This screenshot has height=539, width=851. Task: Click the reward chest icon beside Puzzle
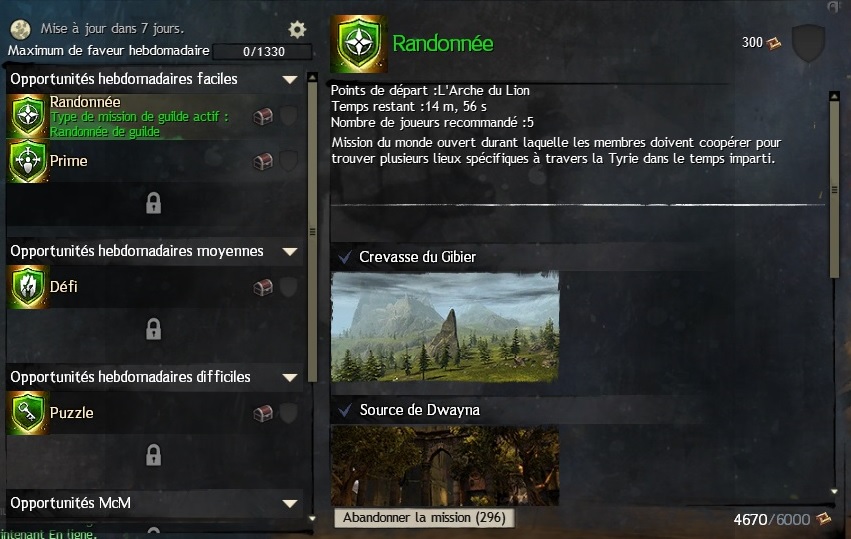pos(263,413)
